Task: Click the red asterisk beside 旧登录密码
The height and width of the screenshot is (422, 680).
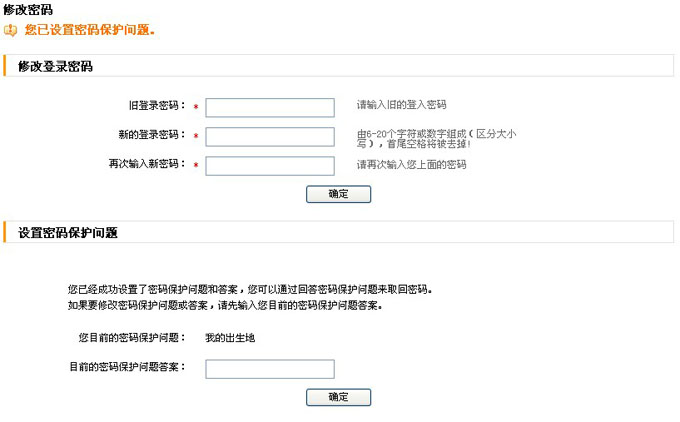Action: (196, 107)
